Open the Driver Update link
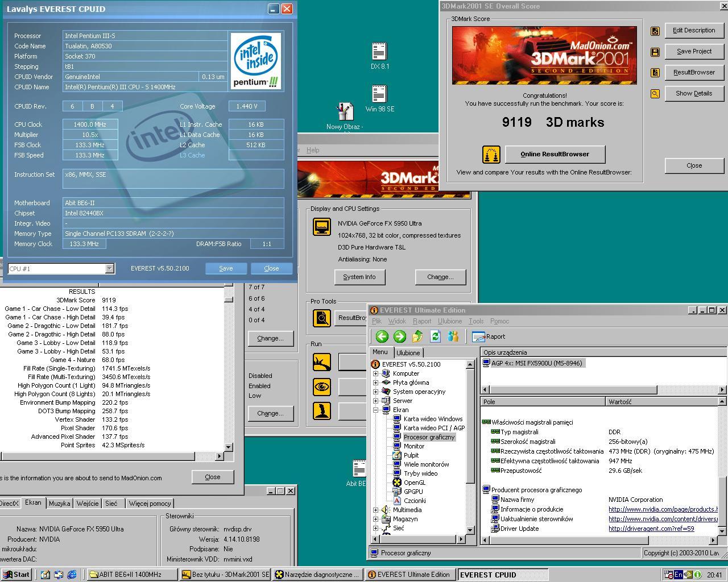Screen dimensions: 728x582 (x=651, y=529)
